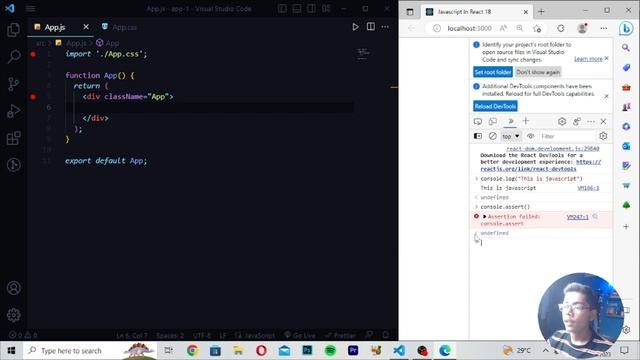Click the inspect element icon in DevTools
Viewport: 640px width, 360px height.
(478, 121)
